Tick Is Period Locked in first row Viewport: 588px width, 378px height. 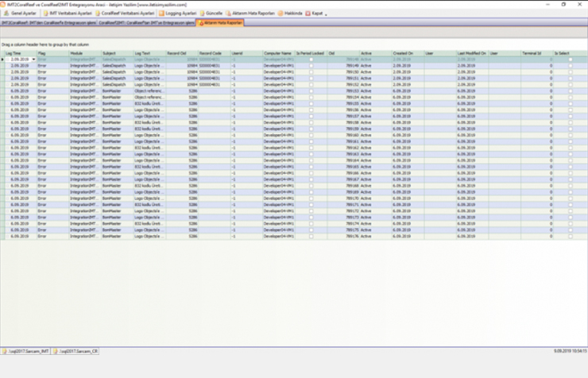click(311, 60)
